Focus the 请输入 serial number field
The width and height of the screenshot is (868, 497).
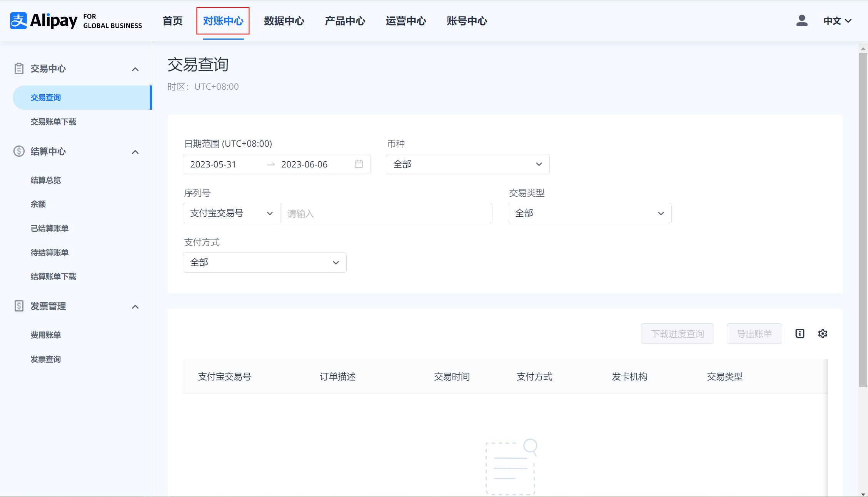pos(386,213)
